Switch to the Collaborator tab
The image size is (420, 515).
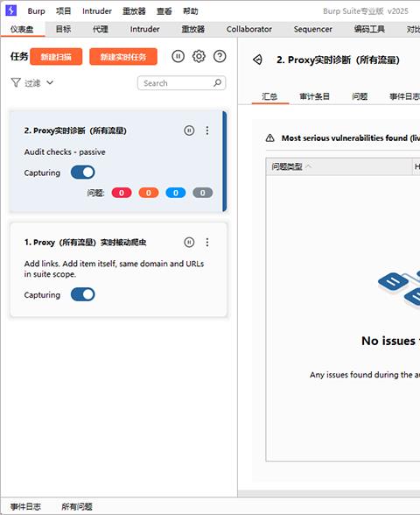tap(249, 29)
